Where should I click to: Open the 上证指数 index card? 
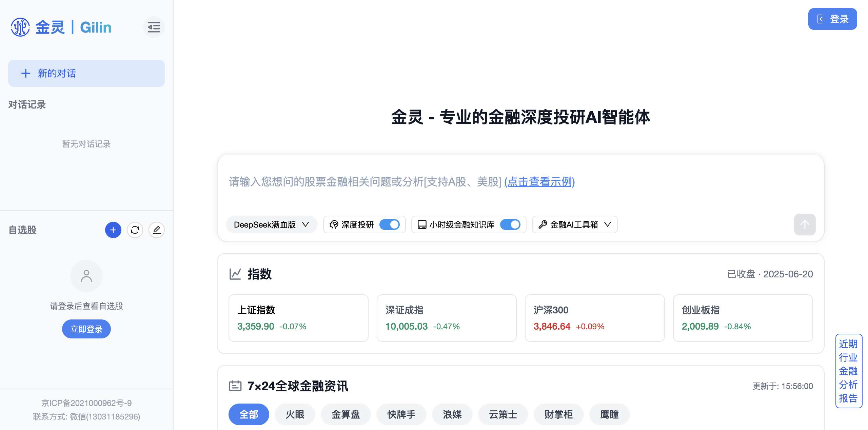click(x=298, y=318)
